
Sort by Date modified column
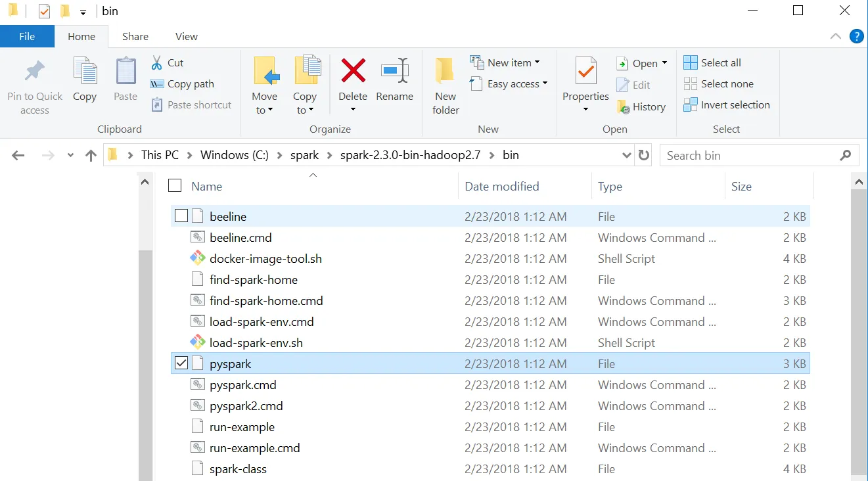click(x=502, y=187)
